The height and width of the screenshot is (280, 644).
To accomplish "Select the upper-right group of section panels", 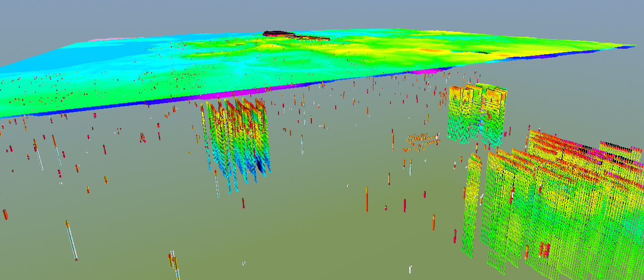I will point(477,115).
